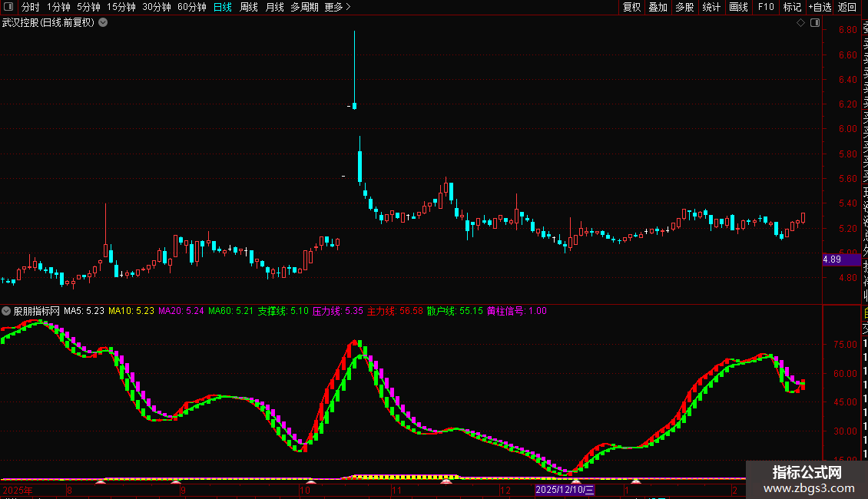
Task: Click the month 11 label on the time axis
Action: click(396, 490)
